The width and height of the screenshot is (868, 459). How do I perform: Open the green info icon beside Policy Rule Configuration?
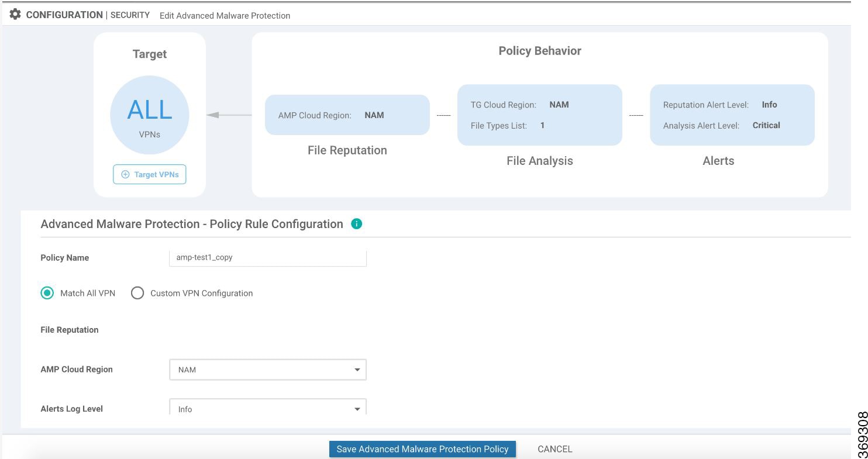356,224
